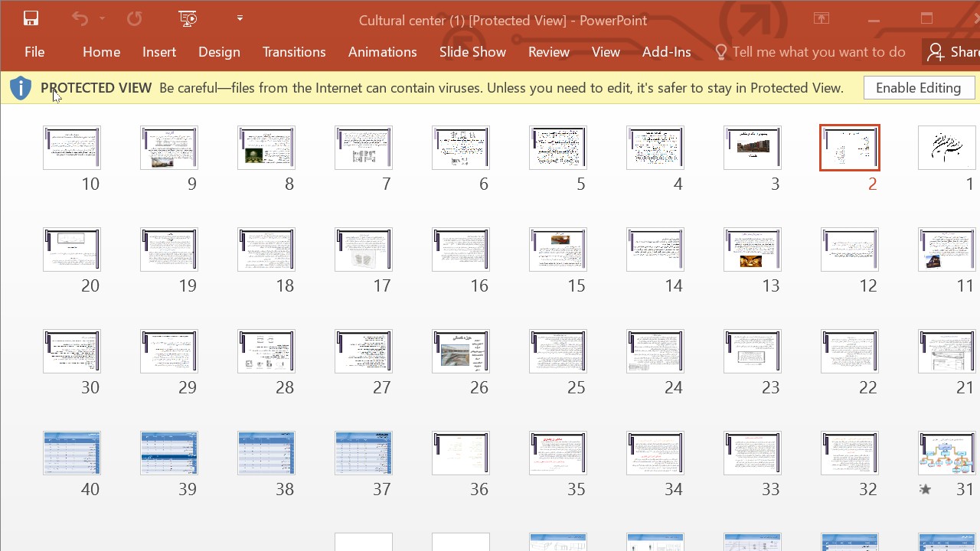Click the Share person icon

click(935, 52)
